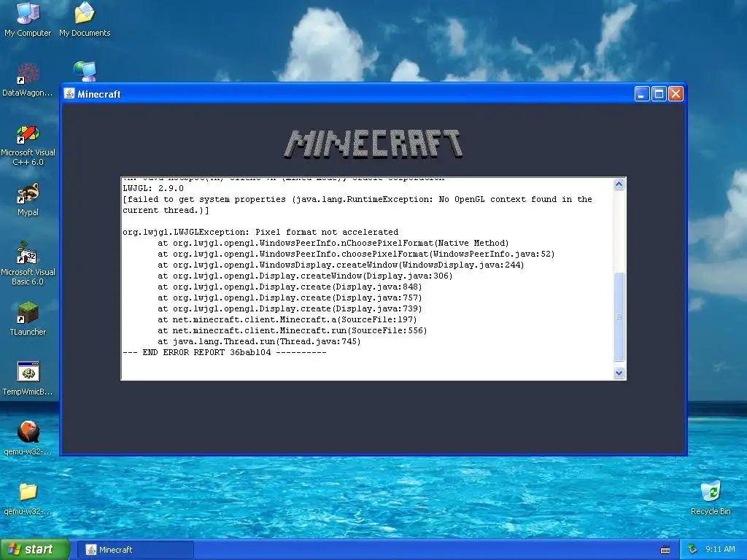Click the Minecraft title bar text
This screenshot has height=560, width=747.
click(99, 94)
